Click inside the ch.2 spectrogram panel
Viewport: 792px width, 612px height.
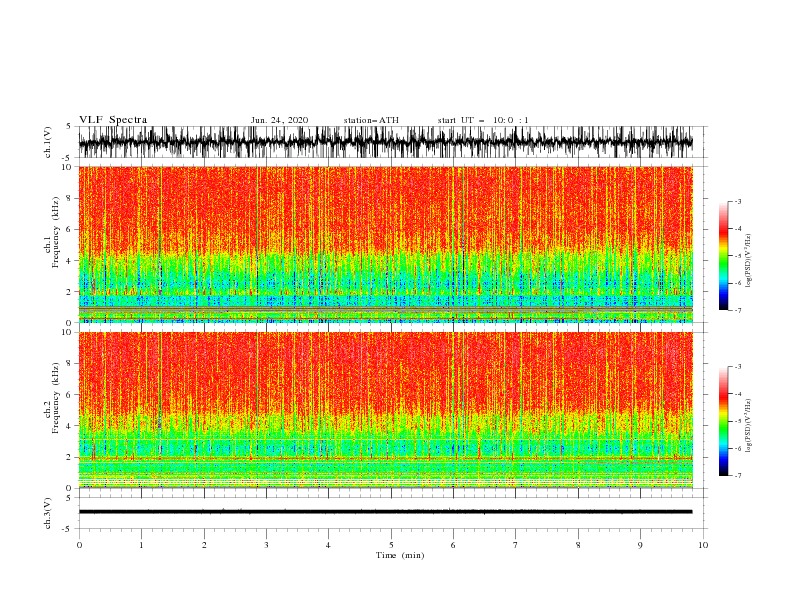click(x=385, y=410)
